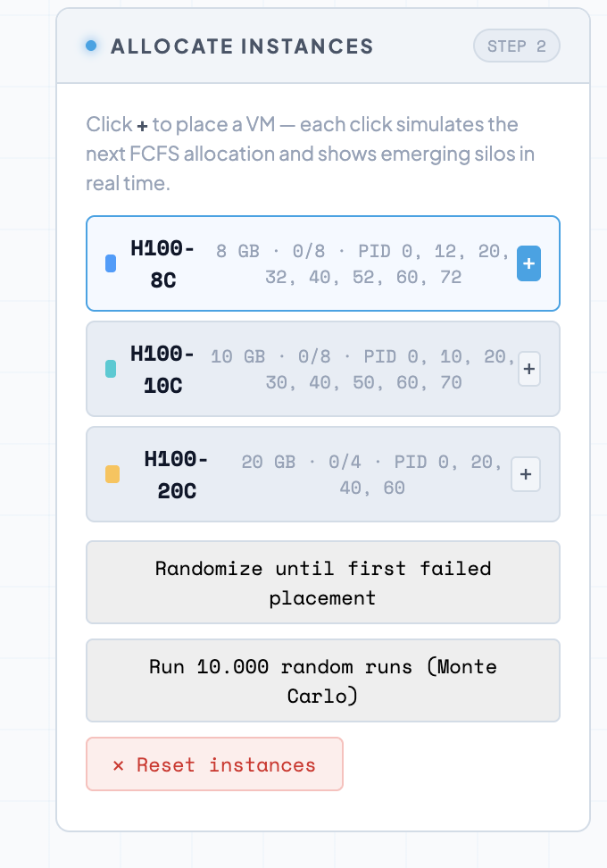This screenshot has height=868, width=607.
Task: Click Randomize until first failed placement
Action: pyautogui.click(x=322, y=582)
